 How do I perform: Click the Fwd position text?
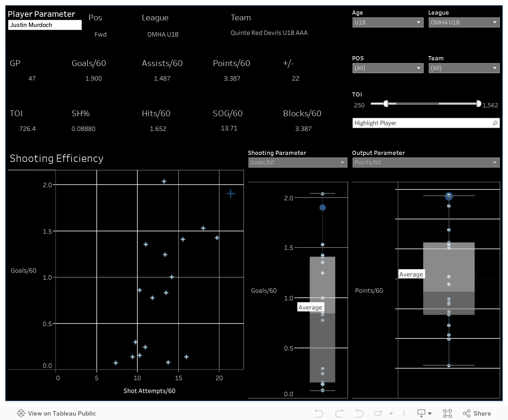(x=100, y=34)
